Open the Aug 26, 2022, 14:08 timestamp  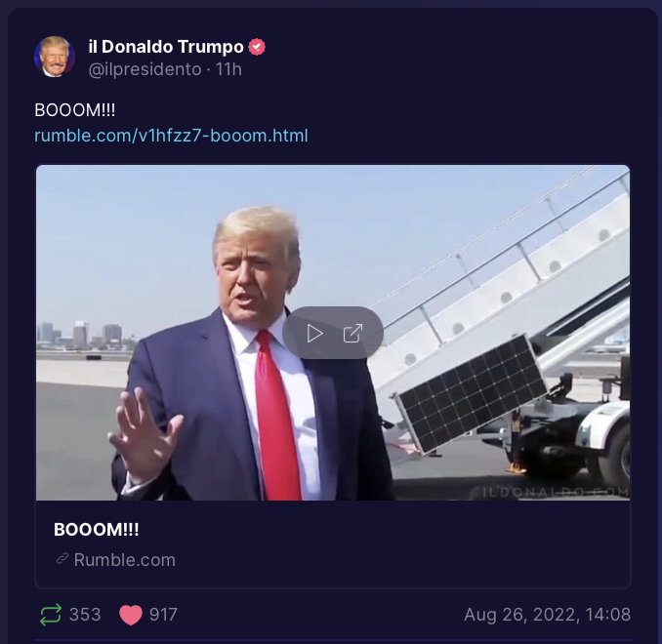pos(547,615)
